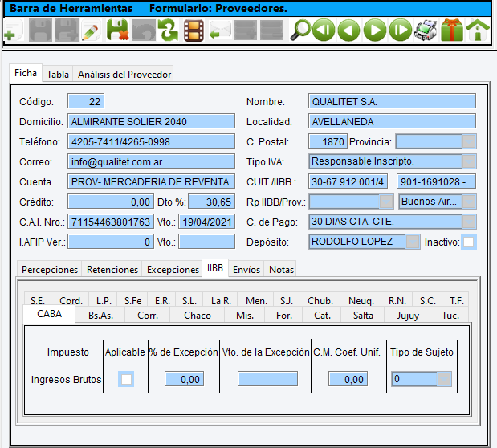Click the grayed-out save-and-new floppy icon
This screenshot has width=497, height=448.
[67, 31]
